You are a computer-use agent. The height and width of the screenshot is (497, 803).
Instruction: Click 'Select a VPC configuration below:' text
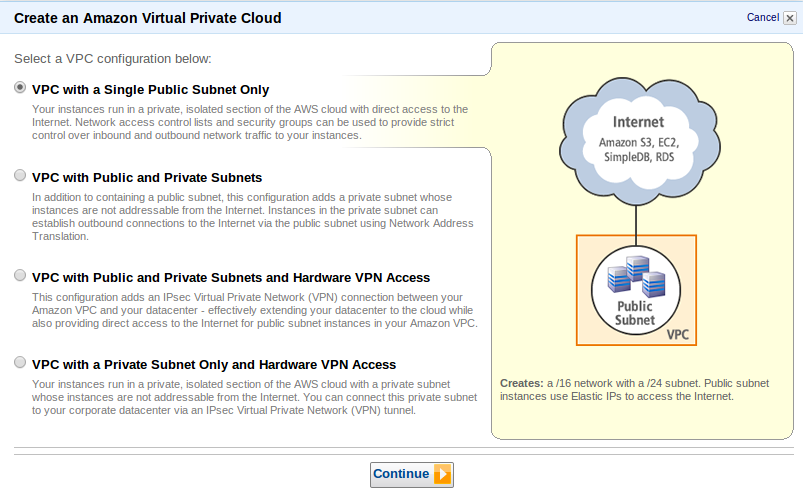coord(113,59)
